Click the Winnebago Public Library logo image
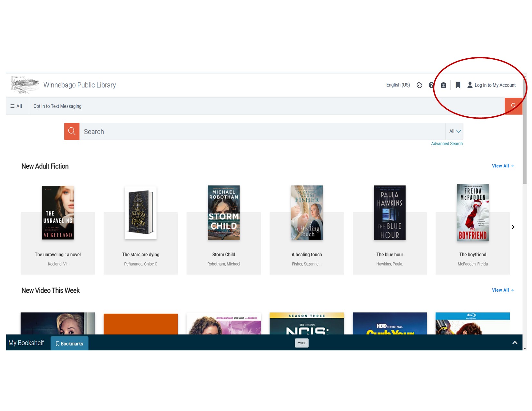The height and width of the screenshot is (411, 532). click(x=25, y=85)
